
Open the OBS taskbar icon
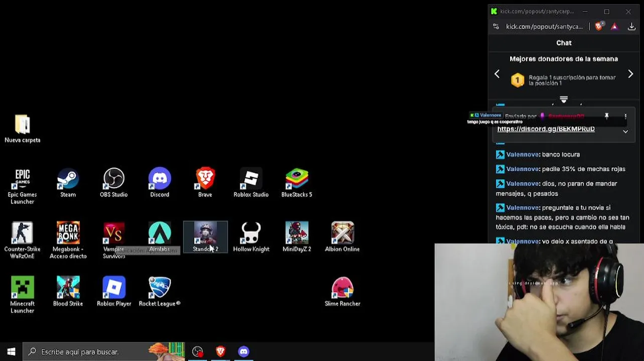pyautogui.click(x=198, y=351)
